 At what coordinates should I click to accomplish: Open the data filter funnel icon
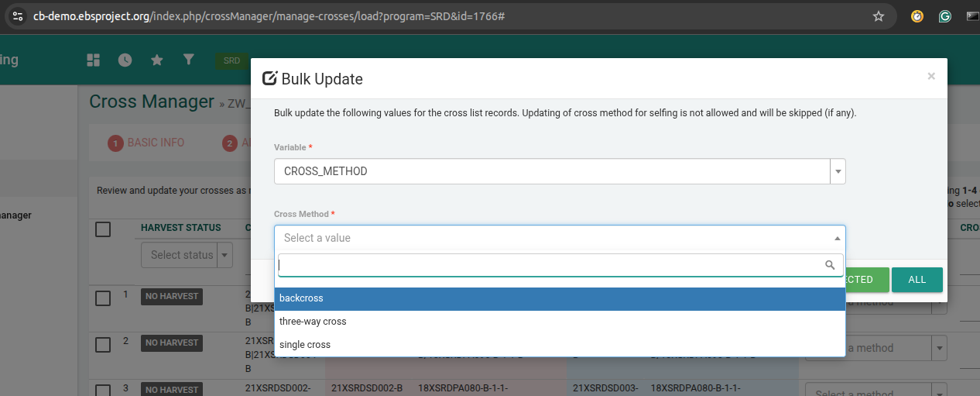tap(188, 60)
